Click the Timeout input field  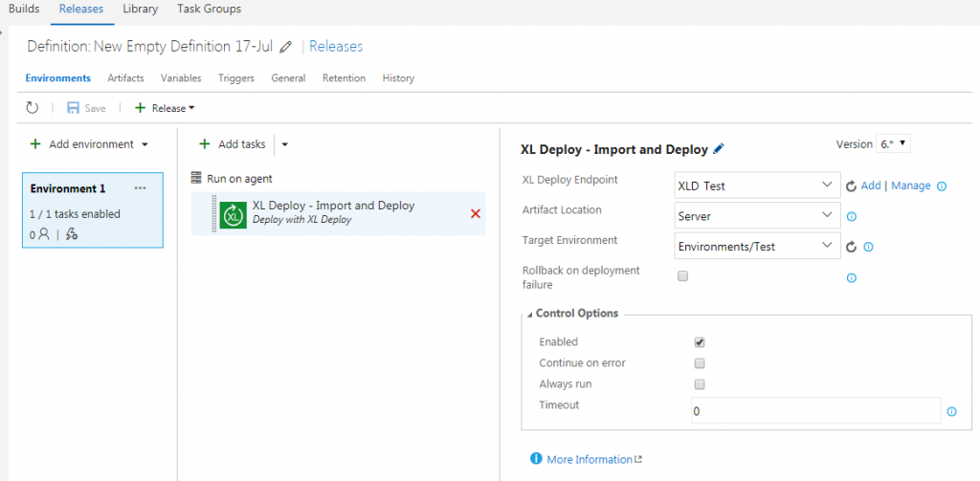(x=815, y=411)
